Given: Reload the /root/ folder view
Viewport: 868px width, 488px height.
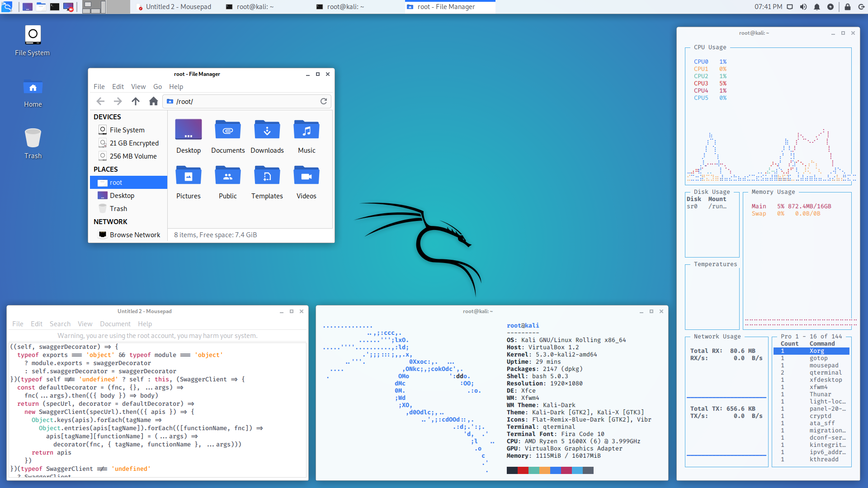Looking at the screenshot, I should [324, 101].
